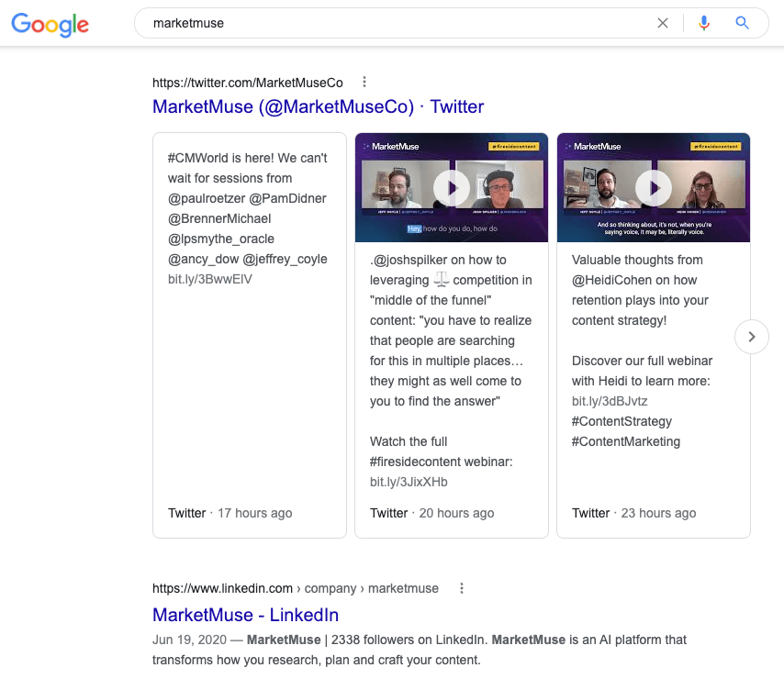Click the twitter.com/MarketMuseCo URL text

[248, 83]
